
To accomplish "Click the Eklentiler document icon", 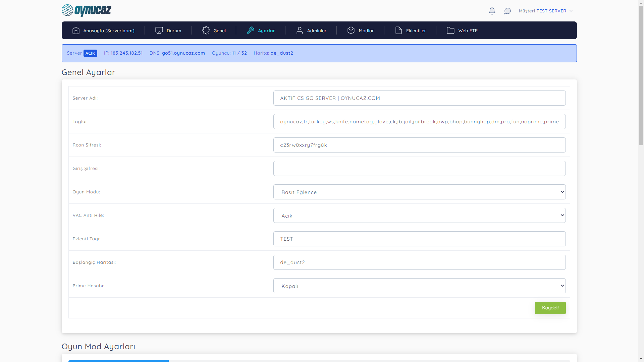I will (x=398, y=31).
